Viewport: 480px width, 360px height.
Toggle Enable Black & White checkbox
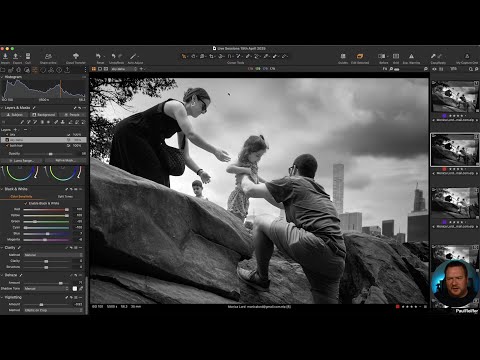pyautogui.click(x=26, y=203)
